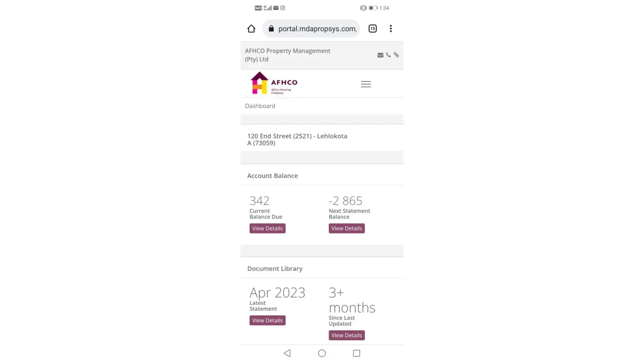View details for Next Statement Balance
Image resolution: width=644 pixels, height=362 pixels.
point(347,228)
